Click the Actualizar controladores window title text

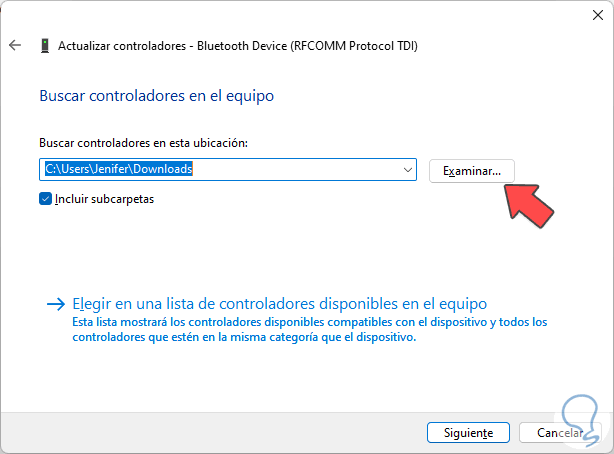coord(238,46)
